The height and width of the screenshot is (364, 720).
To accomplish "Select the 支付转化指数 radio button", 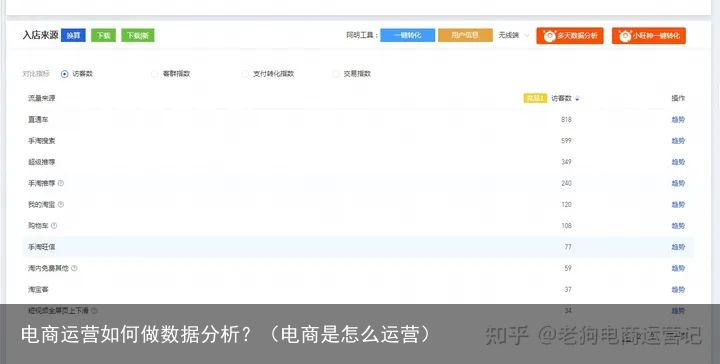I will coord(245,73).
